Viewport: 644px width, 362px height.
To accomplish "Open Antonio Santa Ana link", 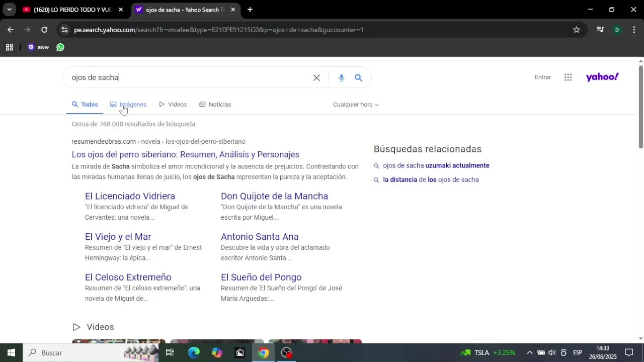I will [x=260, y=237].
